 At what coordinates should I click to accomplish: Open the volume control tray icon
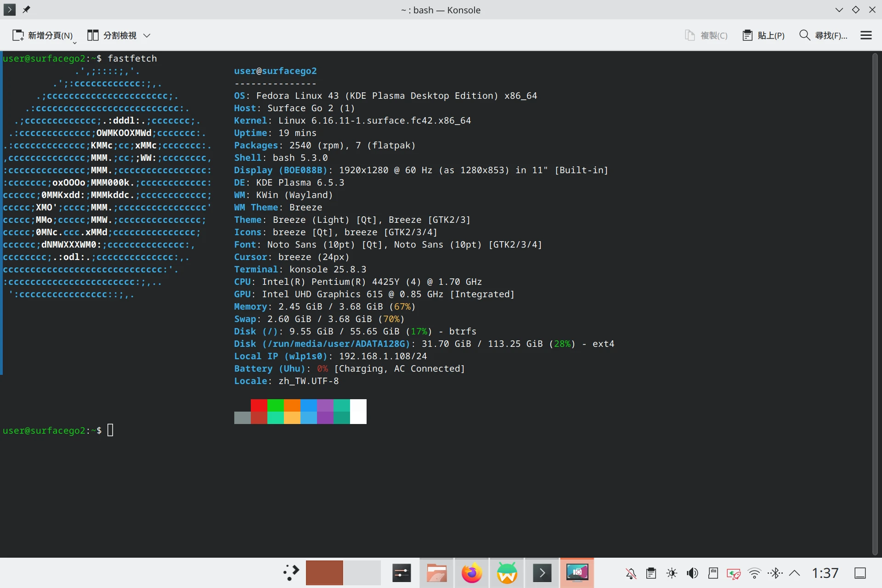coord(692,573)
